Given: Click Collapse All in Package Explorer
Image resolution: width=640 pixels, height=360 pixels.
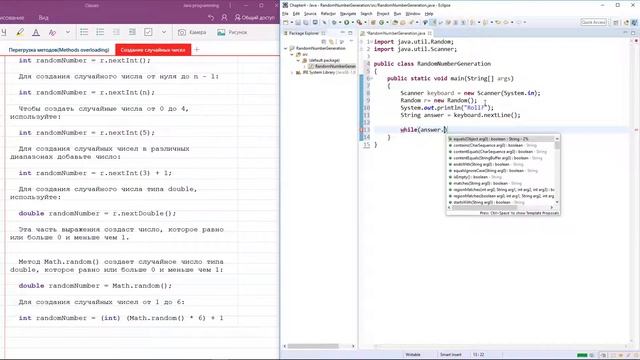Looking at the screenshot, I should pos(323,42).
